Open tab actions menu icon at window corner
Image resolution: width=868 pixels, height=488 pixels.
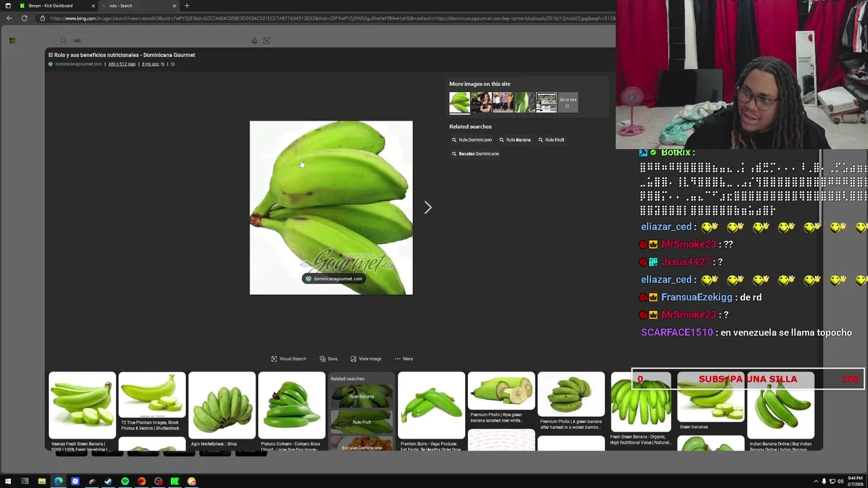7,5
